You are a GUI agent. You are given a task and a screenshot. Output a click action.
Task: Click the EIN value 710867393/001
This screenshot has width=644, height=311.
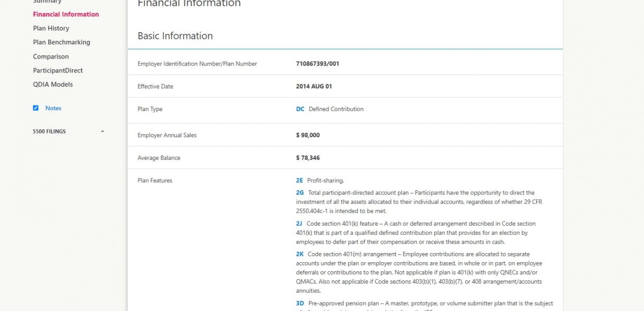[x=318, y=64]
